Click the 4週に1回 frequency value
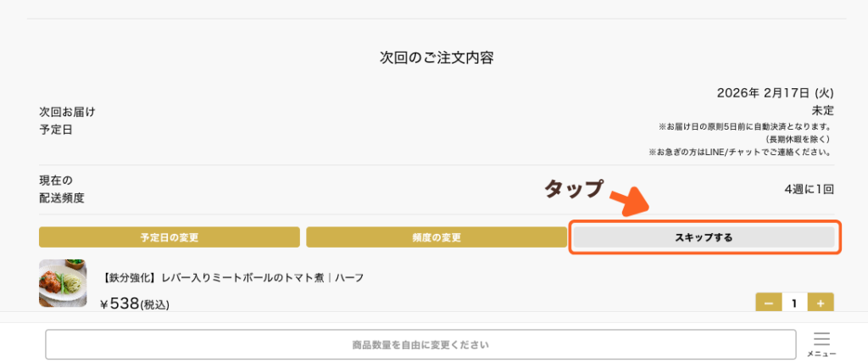Image resolution: width=868 pixels, height=362 pixels. [x=809, y=189]
